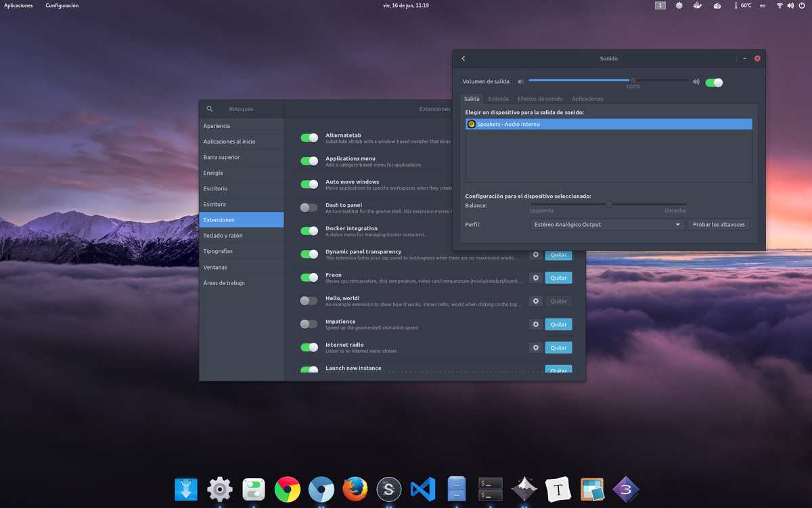Open Firefox from the dock

[x=355, y=489]
